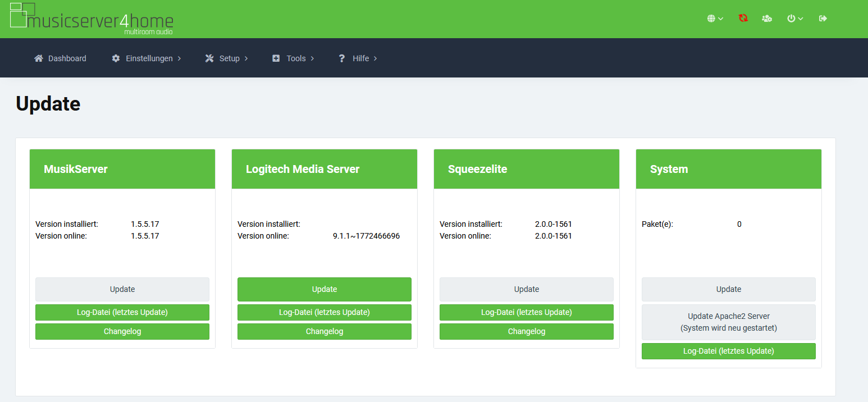The image size is (868, 402).
Task: Click the Hilfe question mark icon
Action: point(341,58)
